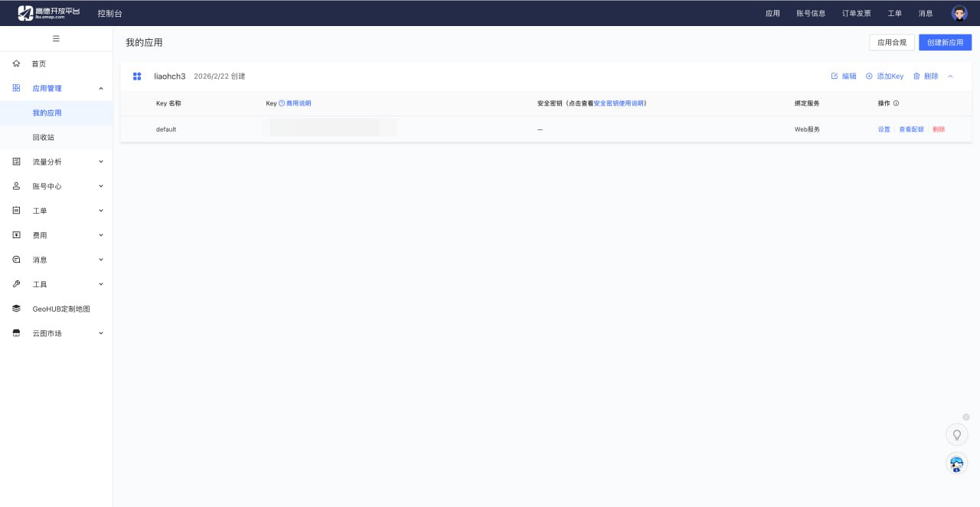Open the customer service robot icon
Image resolution: width=980 pixels, height=507 pixels.
point(956,463)
